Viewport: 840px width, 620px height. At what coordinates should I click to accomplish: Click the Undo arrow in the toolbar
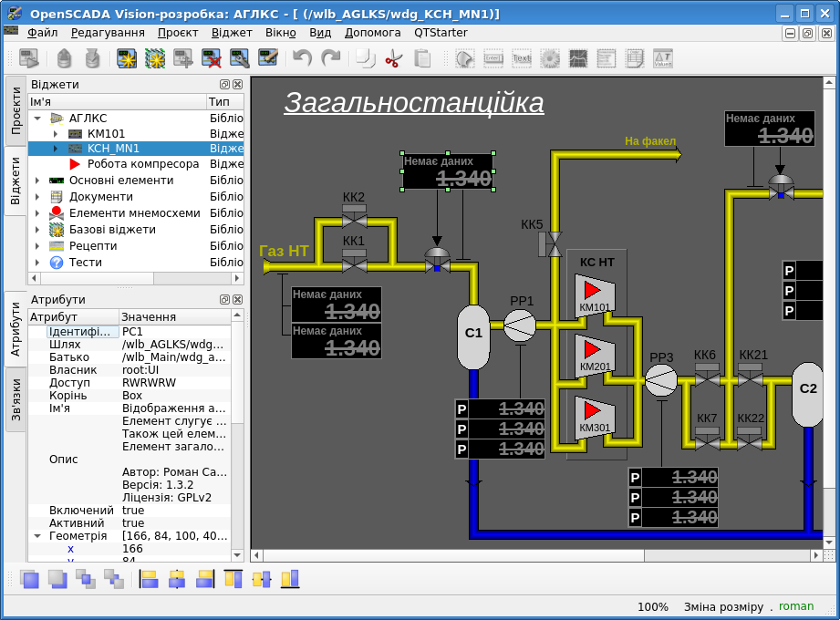click(x=303, y=59)
